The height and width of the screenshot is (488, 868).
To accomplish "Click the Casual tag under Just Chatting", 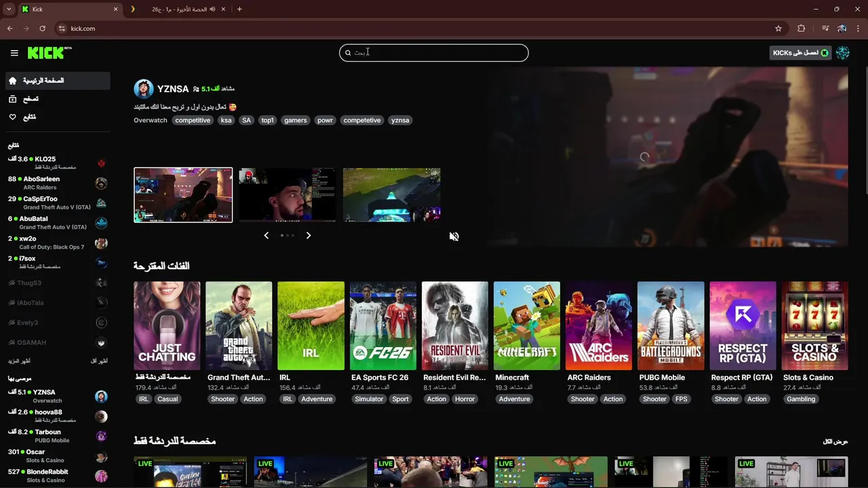I will click(x=167, y=399).
